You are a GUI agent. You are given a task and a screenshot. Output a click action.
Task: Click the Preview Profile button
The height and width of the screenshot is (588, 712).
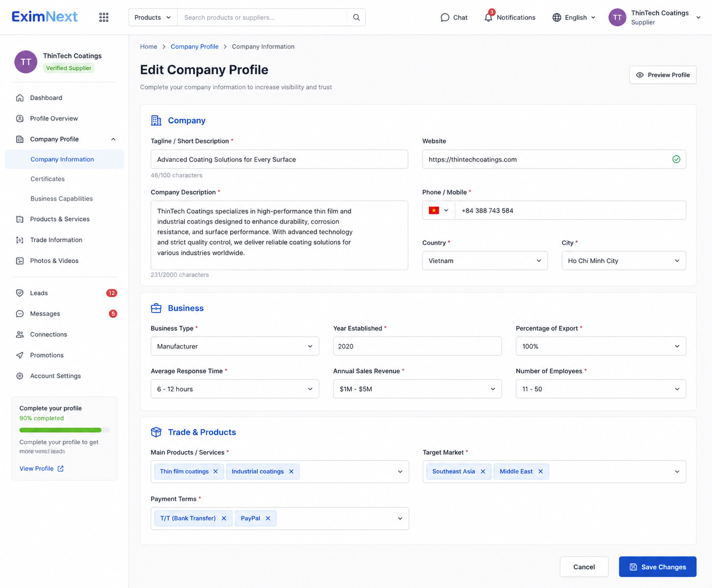[x=662, y=75]
